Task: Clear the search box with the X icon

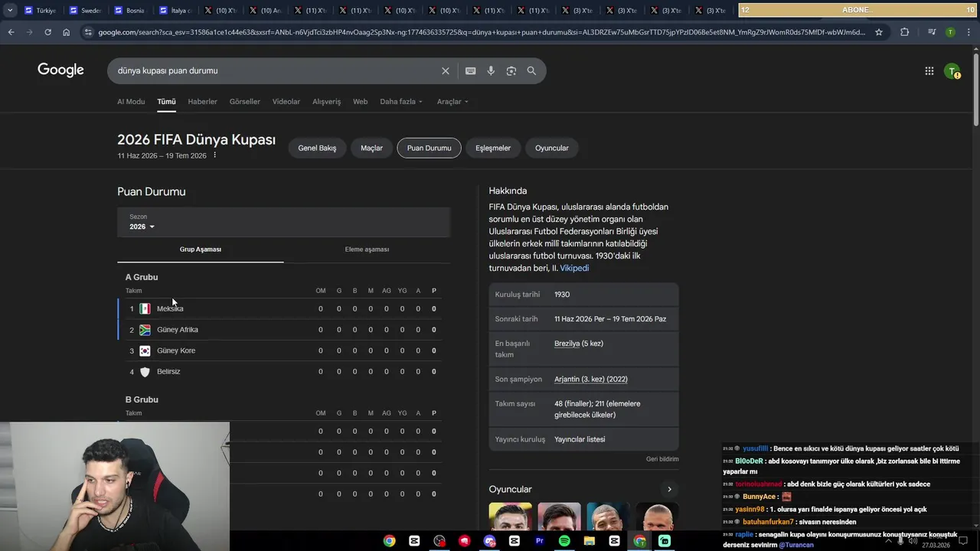Action: (446, 70)
